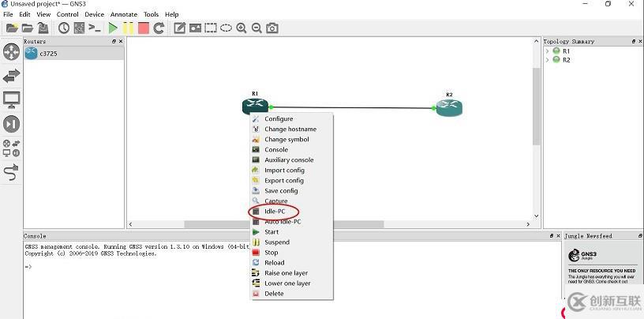Click canvas horizontal scrollbar right arrow
This screenshot has width=644, height=319.
coord(528,224)
